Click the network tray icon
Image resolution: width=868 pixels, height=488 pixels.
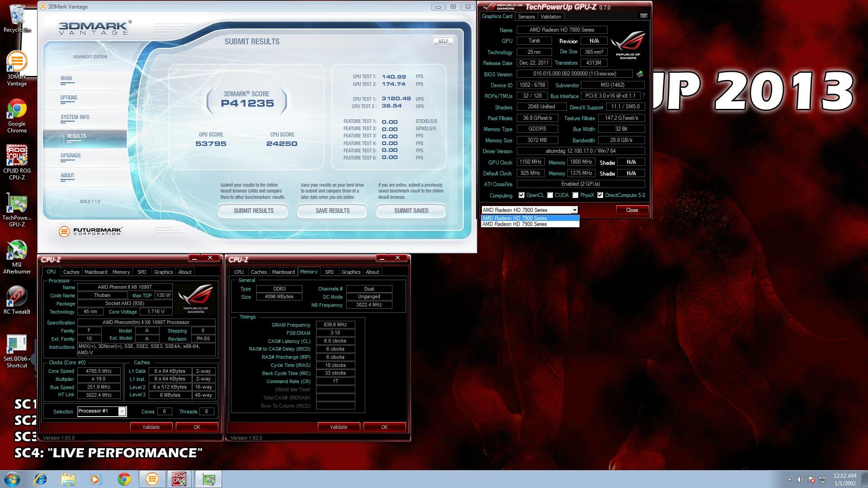pyautogui.click(x=822, y=479)
